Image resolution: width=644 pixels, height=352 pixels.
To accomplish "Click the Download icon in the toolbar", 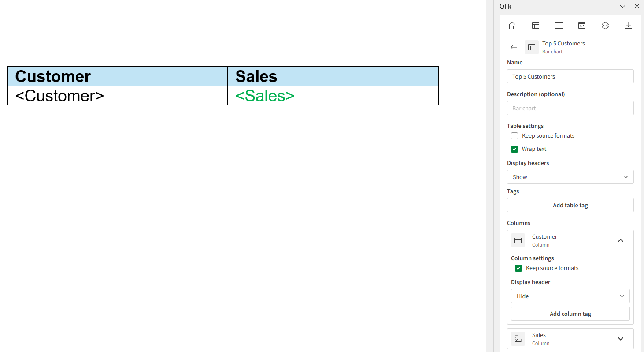I will point(628,26).
